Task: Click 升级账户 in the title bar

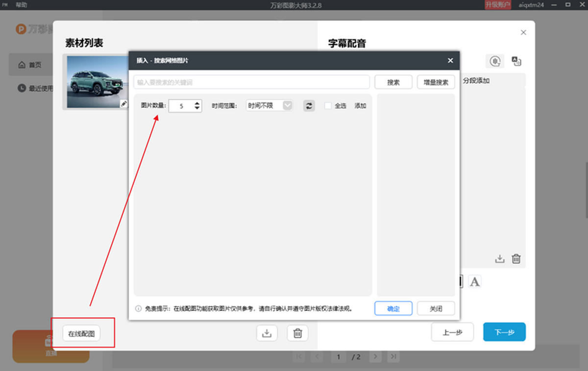Action: click(x=498, y=5)
